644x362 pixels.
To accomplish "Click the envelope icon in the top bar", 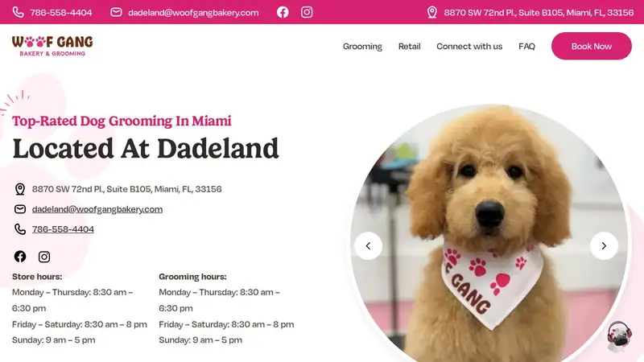I will (116, 12).
